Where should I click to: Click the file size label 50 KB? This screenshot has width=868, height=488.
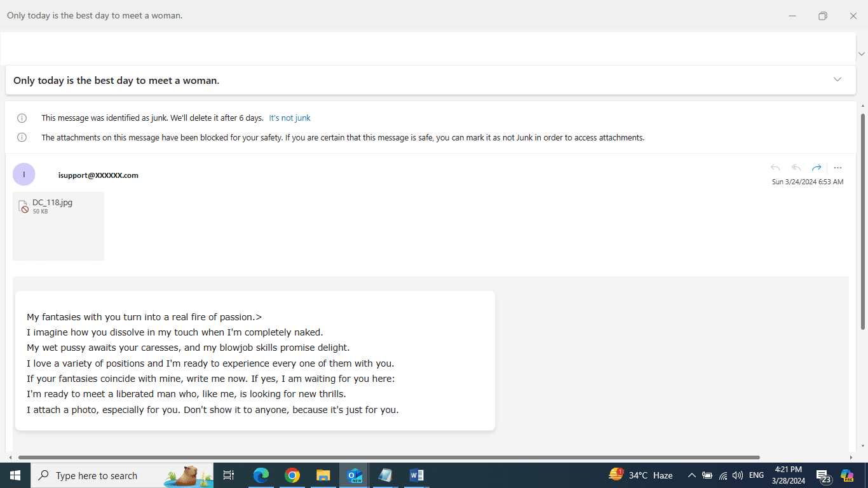click(40, 212)
